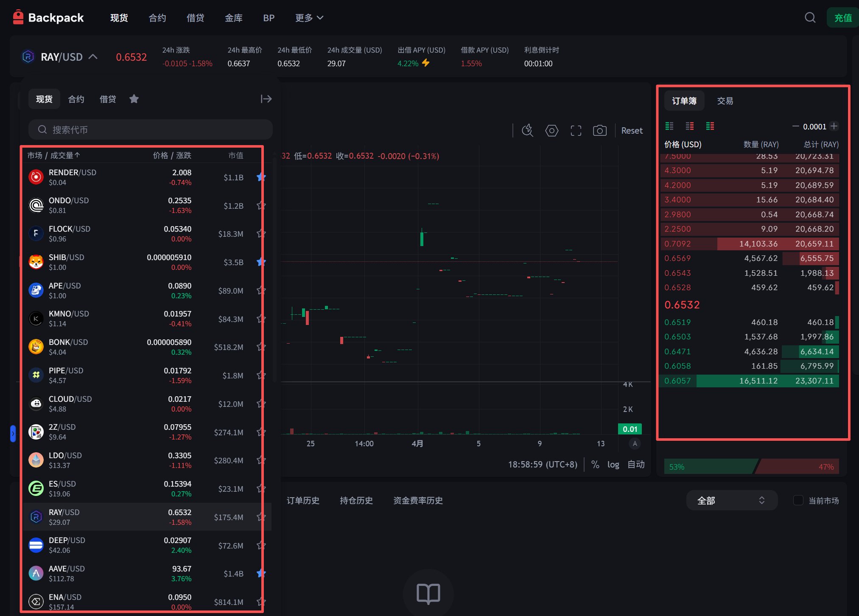Click the Reset chart button
The height and width of the screenshot is (616, 859).
pyautogui.click(x=632, y=131)
